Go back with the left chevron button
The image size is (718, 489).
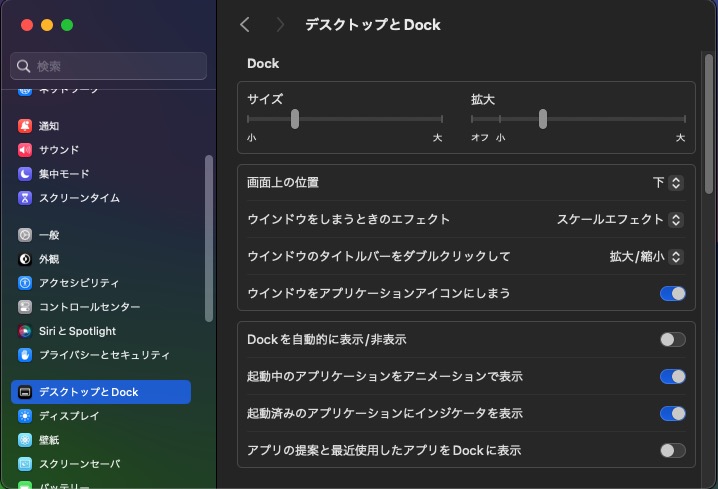pyautogui.click(x=245, y=25)
